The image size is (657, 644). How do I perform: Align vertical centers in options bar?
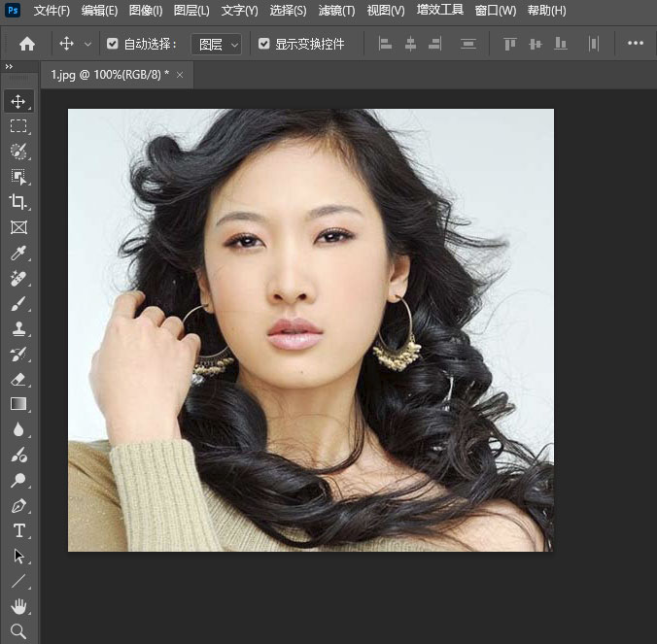tap(536, 44)
